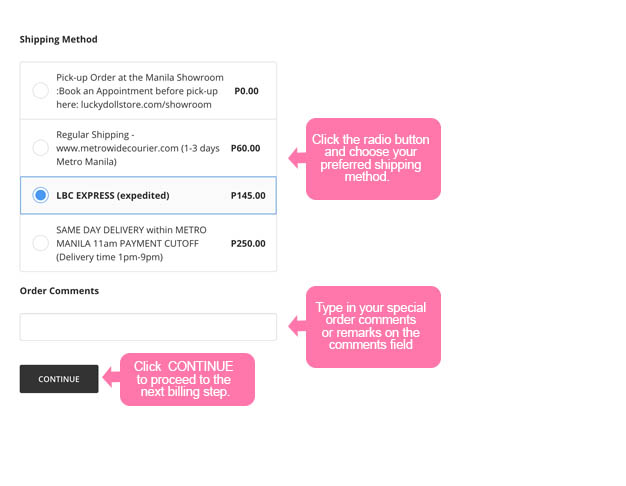Viewport: 626px width, 486px height.
Task: Pick the SAME DAY DELIVERY radio button
Action: pos(41,243)
